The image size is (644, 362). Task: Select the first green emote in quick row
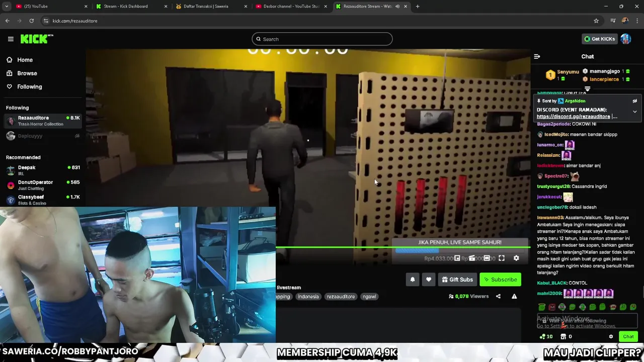(541, 307)
